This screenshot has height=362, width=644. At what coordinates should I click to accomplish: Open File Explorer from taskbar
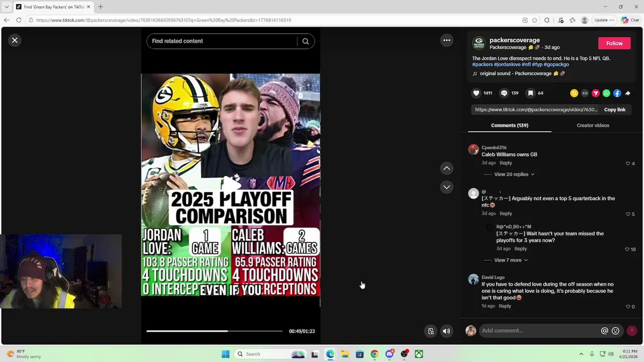345,354
